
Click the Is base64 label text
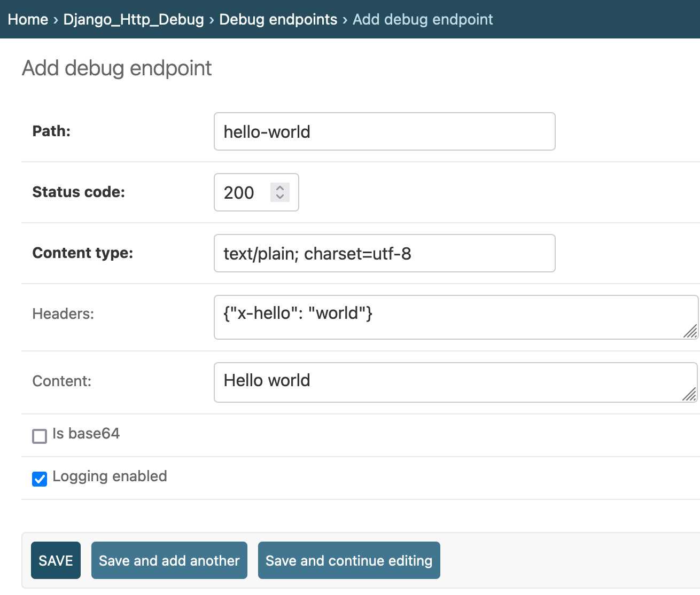(86, 433)
